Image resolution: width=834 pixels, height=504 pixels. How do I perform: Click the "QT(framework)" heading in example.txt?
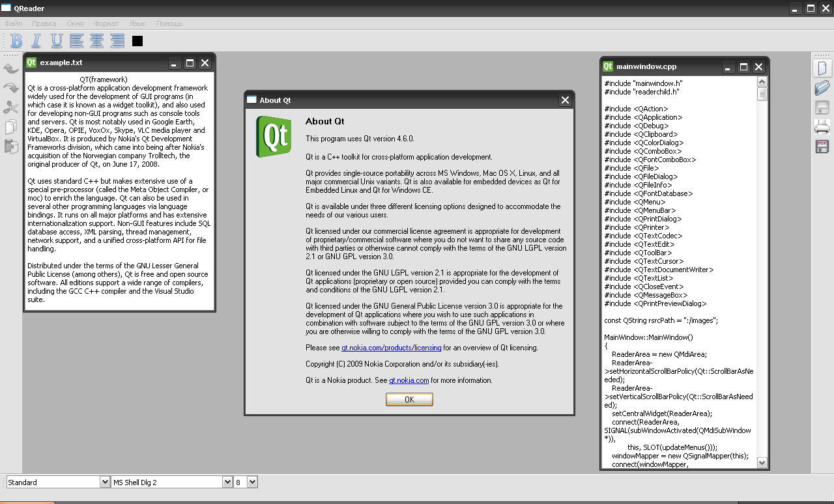(104, 79)
